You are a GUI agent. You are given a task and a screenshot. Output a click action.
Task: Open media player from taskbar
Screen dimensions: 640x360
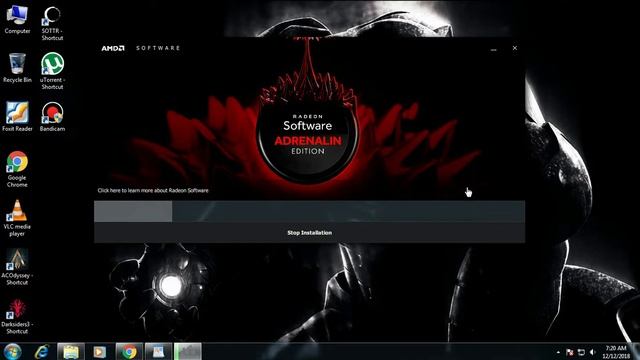point(100,351)
